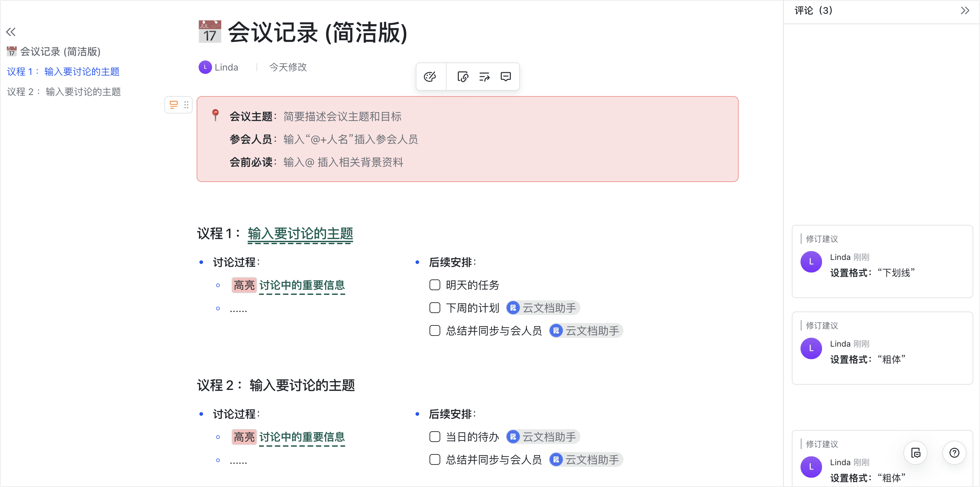Click the calendar emoji beside document title
This screenshot has height=487, width=980.
click(x=210, y=32)
